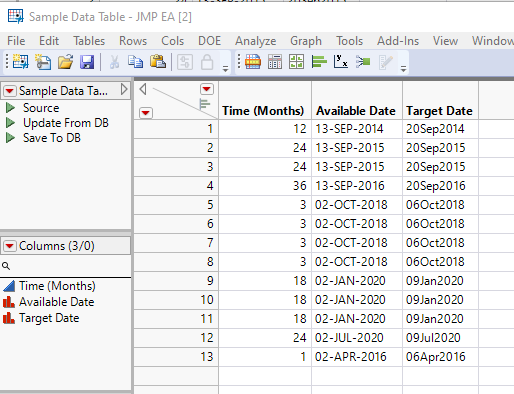Screen dimensions: 514x394
Task: Open the Edit menu
Action: pos(49,41)
